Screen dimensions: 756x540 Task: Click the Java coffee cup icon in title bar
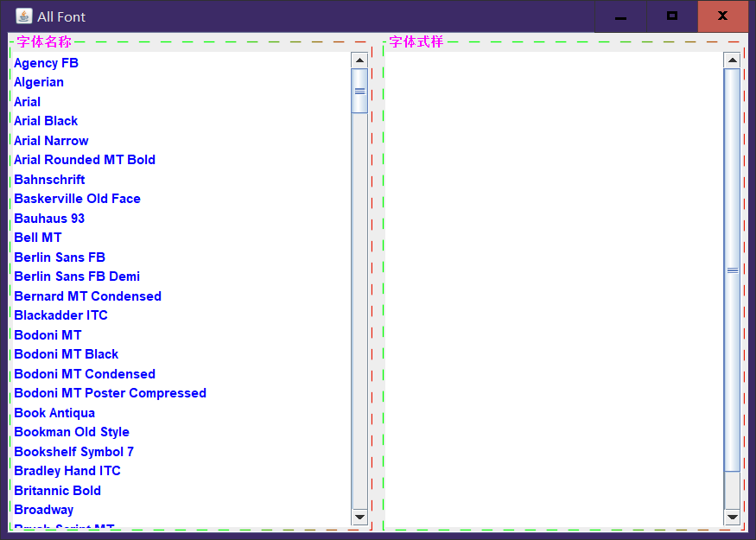[x=23, y=16]
